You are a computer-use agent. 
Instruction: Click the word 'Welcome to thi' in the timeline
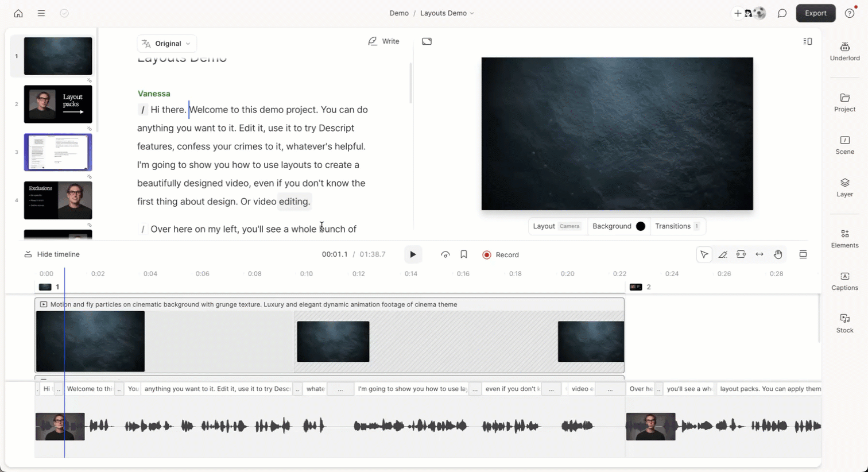[x=90, y=389]
